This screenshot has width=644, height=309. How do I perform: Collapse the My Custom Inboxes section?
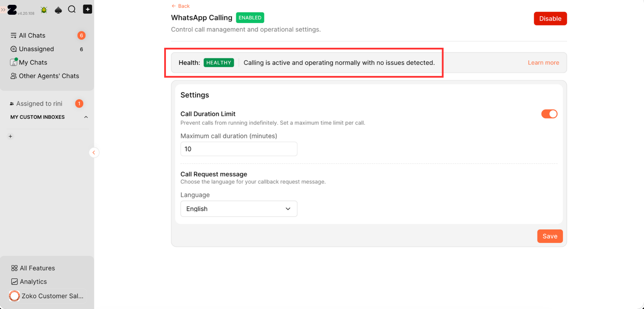point(86,117)
